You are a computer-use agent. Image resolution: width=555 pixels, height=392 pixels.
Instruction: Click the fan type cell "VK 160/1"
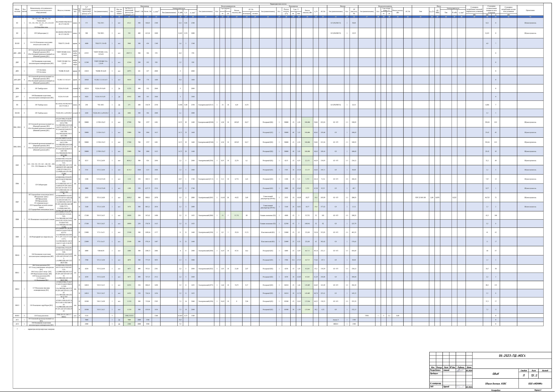click(x=101, y=105)
